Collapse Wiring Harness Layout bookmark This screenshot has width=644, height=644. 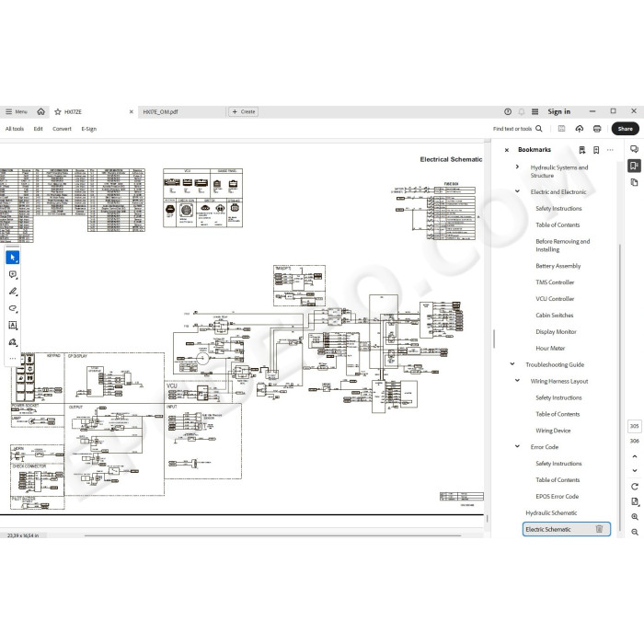pyautogui.click(x=517, y=381)
